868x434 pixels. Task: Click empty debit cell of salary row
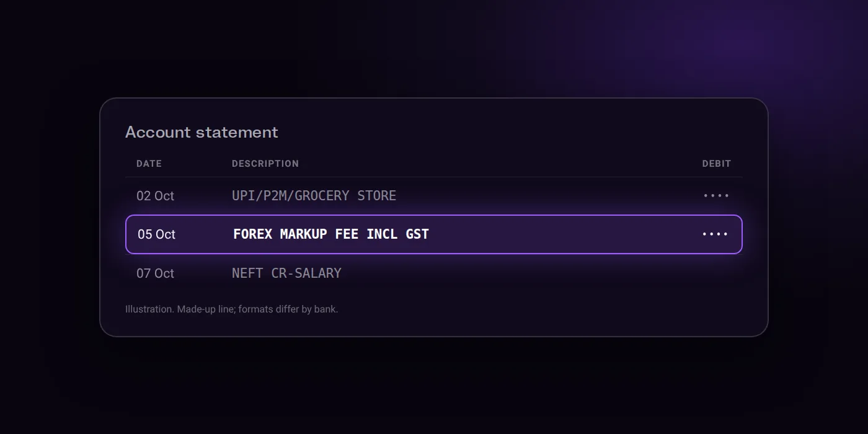(716, 273)
